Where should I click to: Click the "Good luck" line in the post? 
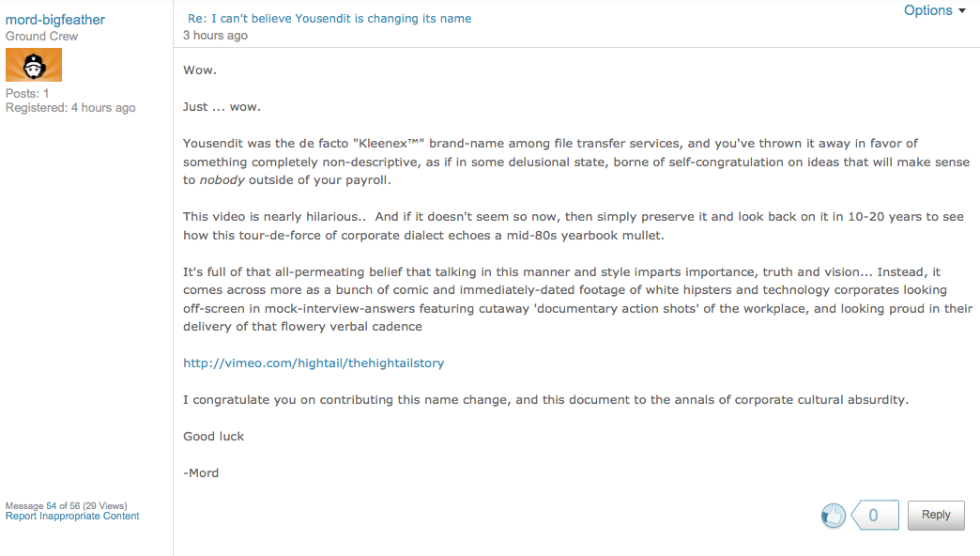213,436
